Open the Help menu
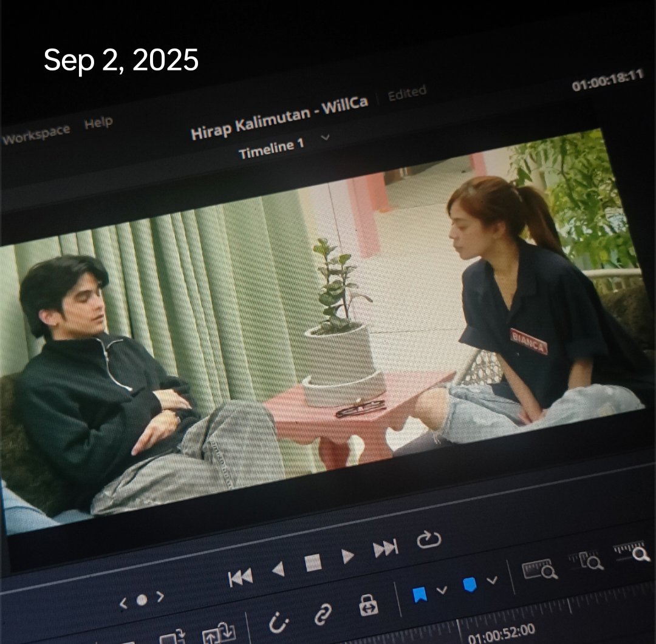 (98, 123)
